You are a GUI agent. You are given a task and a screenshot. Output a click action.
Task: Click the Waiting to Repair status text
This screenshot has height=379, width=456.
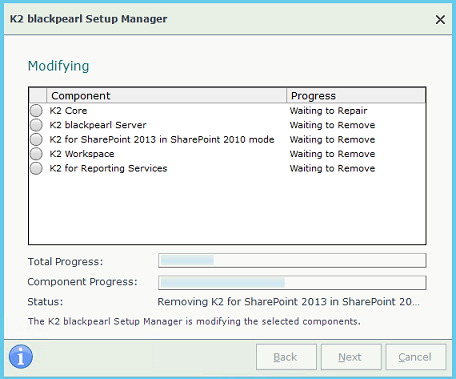coord(328,111)
